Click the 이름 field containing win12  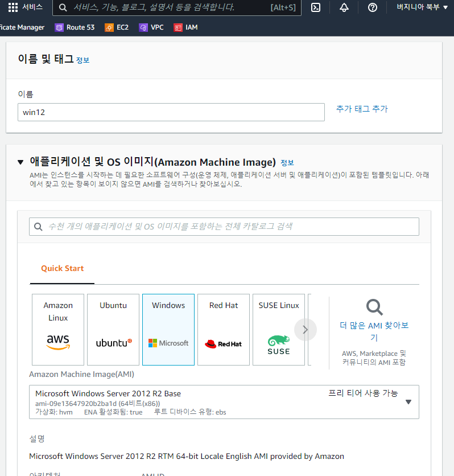(171, 112)
